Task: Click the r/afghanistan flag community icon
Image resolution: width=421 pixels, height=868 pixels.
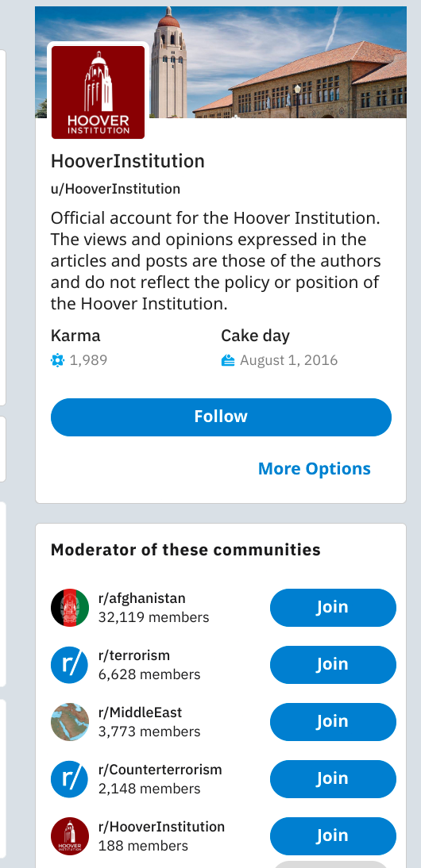Action: click(x=70, y=608)
